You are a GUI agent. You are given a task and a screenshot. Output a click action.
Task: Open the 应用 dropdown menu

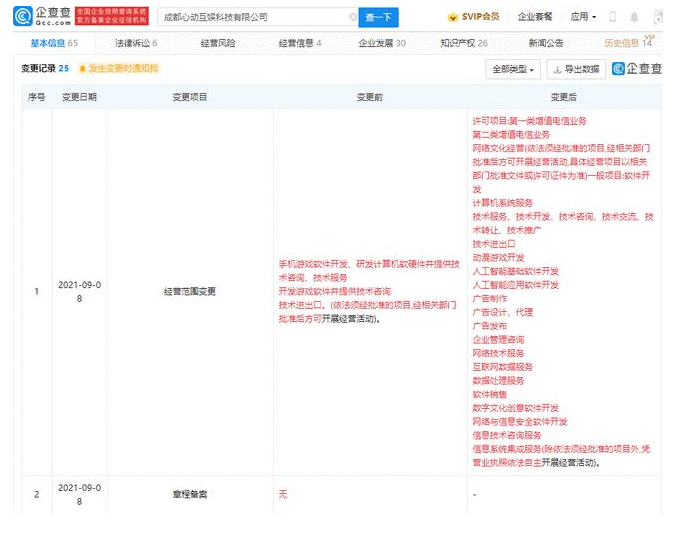[x=583, y=17]
